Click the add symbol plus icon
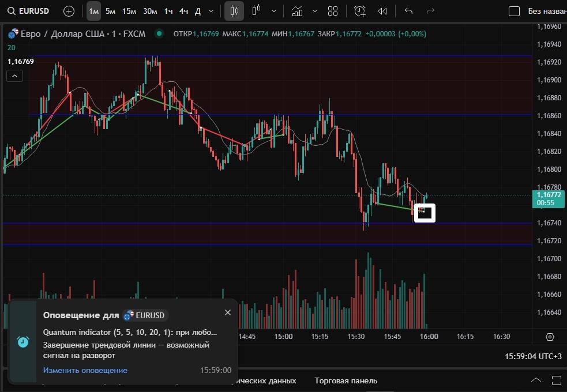Image resolution: width=567 pixels, height=392 pixels. [x=69, y=11]
